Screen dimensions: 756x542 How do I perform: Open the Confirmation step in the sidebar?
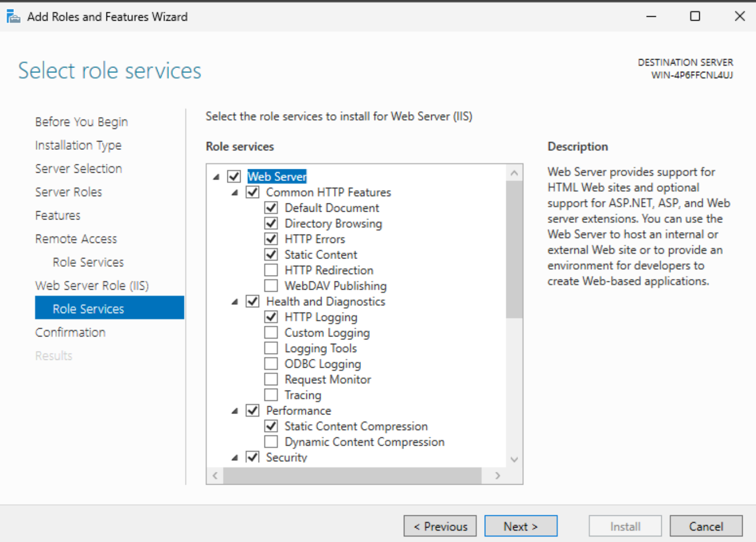(70, 333)
